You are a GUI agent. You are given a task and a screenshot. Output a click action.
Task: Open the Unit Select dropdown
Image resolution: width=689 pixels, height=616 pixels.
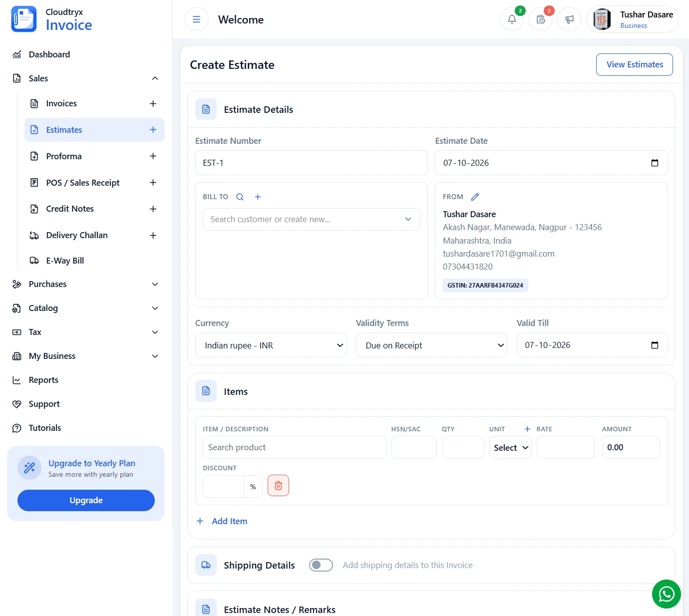click(510, 447)
